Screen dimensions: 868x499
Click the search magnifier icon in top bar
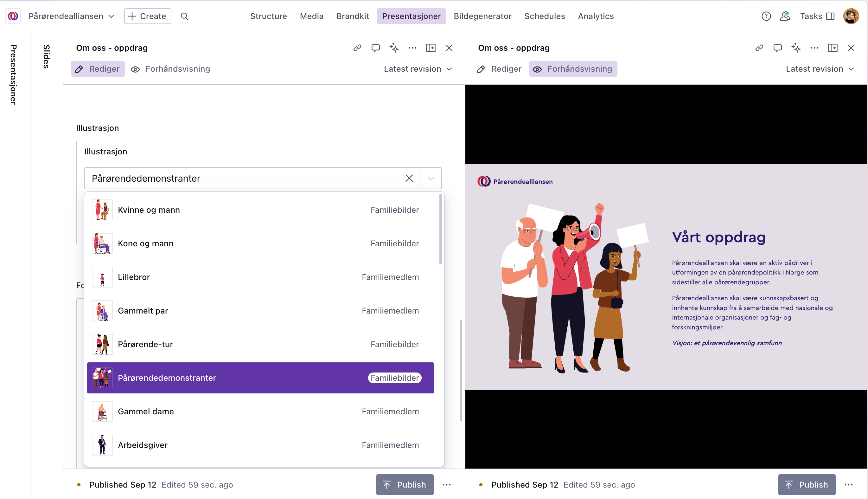point(185,16)
